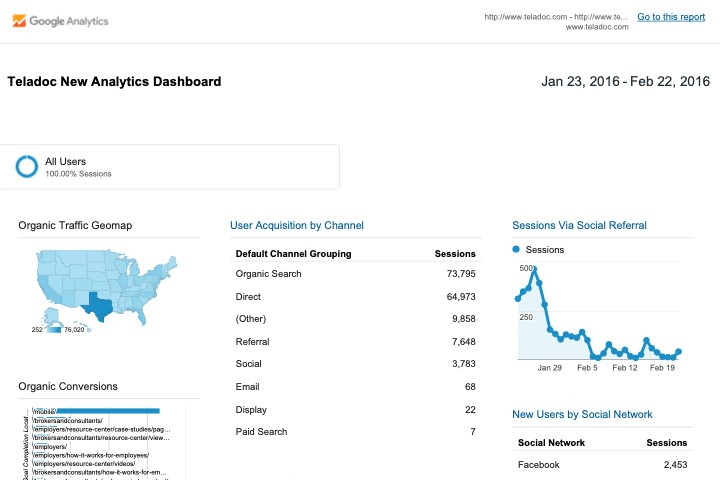The image size is (720, 480).
Task: Select the 'All Users' segment label
Action: click(x=65, y=162)
